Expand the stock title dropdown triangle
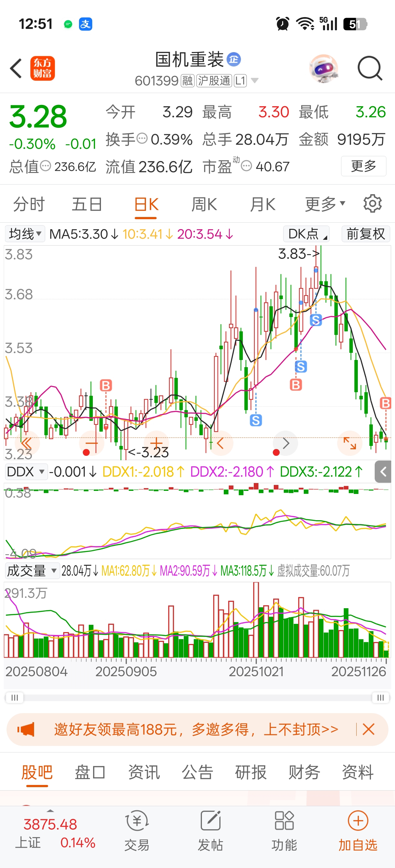 pos(255,81)
